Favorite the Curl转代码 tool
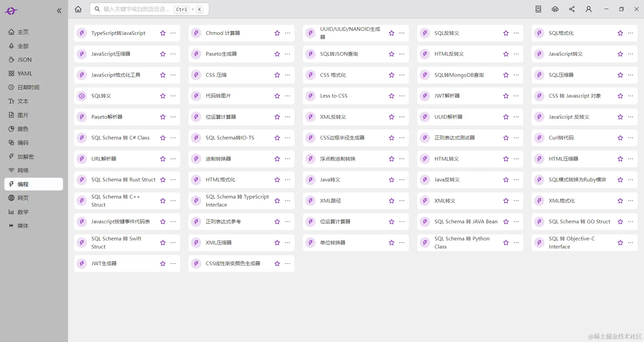The height and width of the screenshot is (342, 644). coord(620,138)
